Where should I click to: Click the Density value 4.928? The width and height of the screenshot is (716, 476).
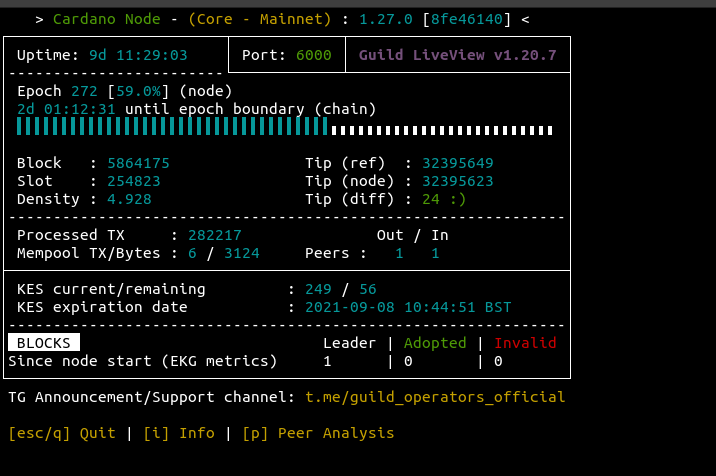[x=129, y=199]
